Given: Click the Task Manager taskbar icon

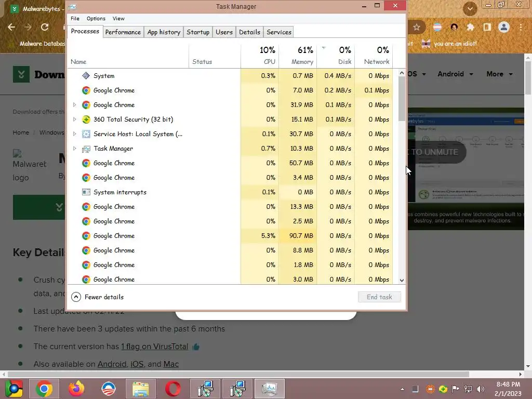Looking at the screenshot, I should (270, 389).
